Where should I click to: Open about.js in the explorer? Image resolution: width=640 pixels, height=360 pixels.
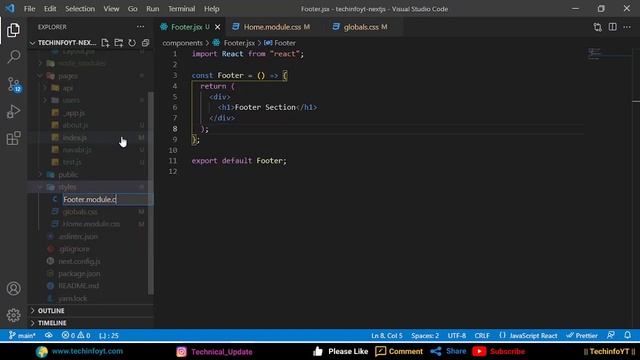pos(75,125)
